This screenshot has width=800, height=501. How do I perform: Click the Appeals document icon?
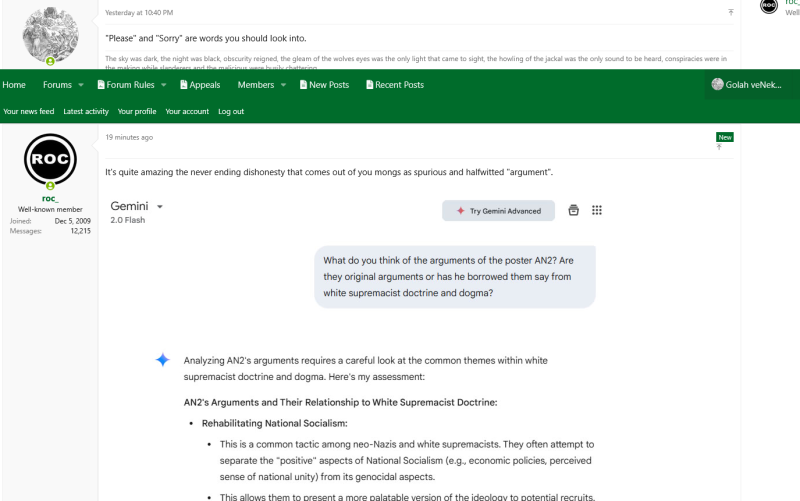[184, 85]
